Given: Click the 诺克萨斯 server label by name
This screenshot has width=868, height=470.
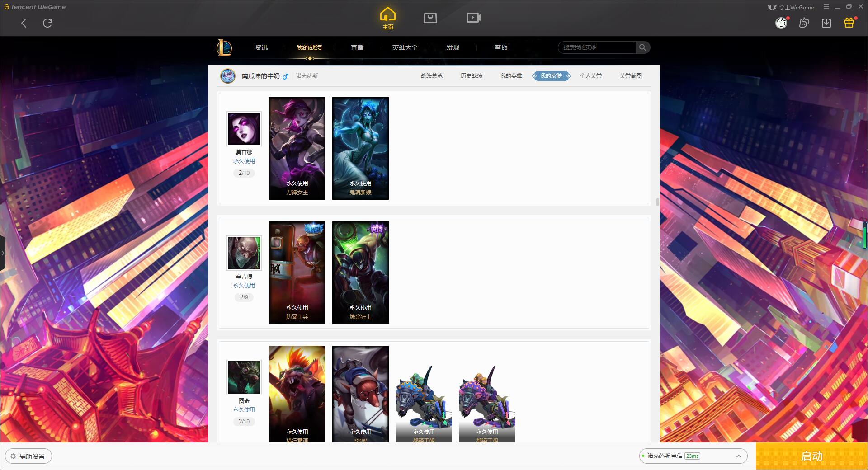Looking at the screenshot, I should pos(307,76).
